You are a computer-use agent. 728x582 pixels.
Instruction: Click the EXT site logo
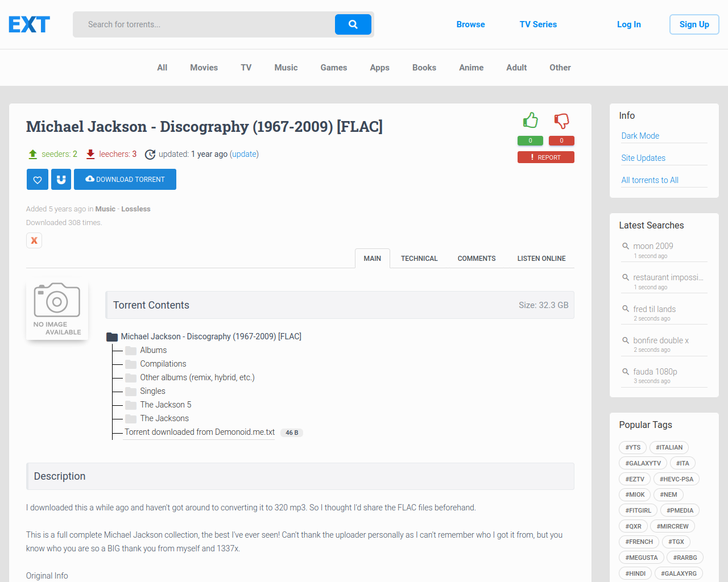point(29,24)
